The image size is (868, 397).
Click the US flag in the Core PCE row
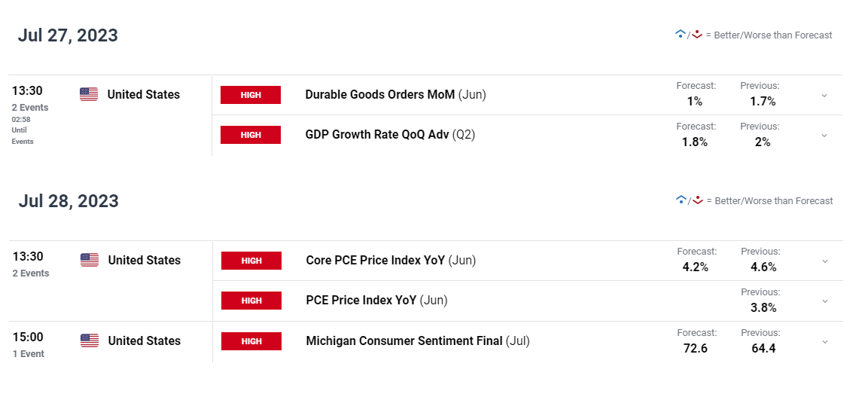[x=90, y=260]
